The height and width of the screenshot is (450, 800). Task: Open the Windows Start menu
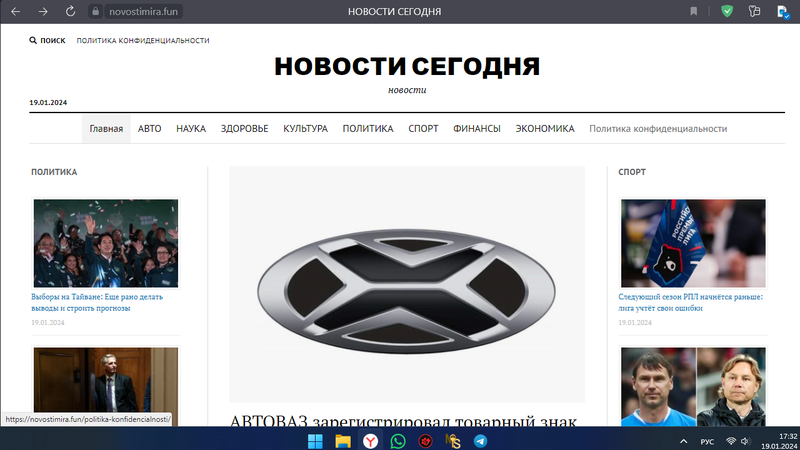(315, 441)
